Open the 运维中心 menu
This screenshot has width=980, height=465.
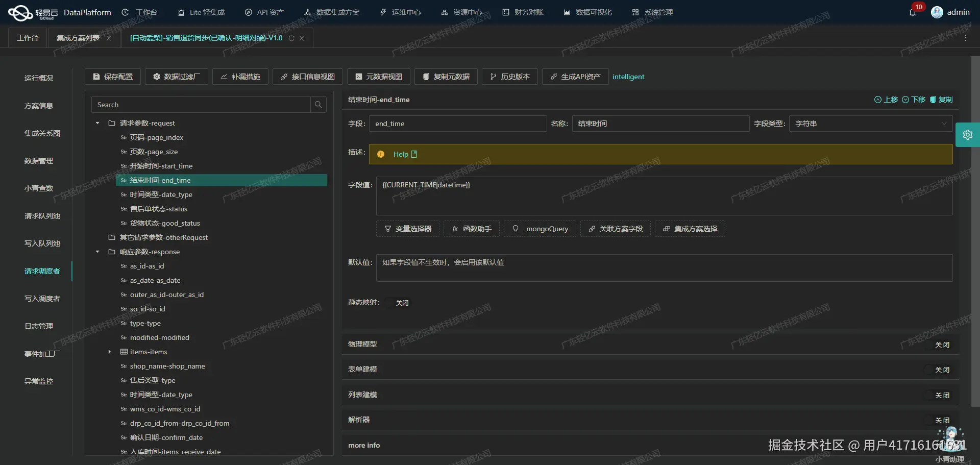400,12
